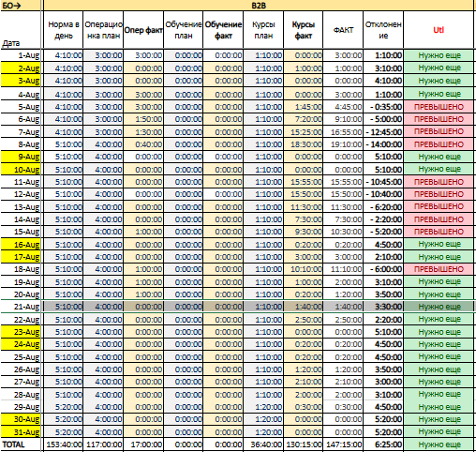Image resolution: width=476 pixels, height=452 pixels.
Task: Select deviation -2:20:00 in 14-Aug row
Action: tap(383, 219)
